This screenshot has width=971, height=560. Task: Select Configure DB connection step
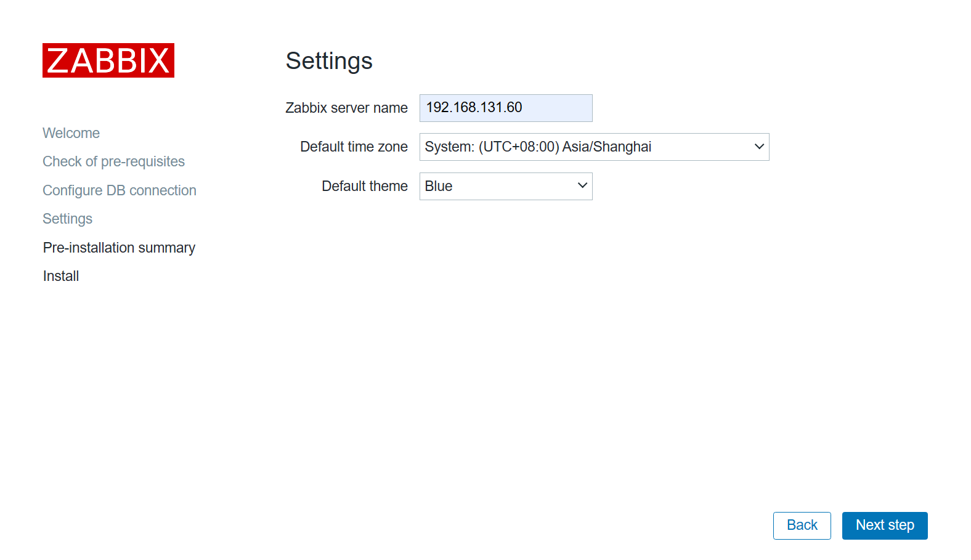pos(120,190)
